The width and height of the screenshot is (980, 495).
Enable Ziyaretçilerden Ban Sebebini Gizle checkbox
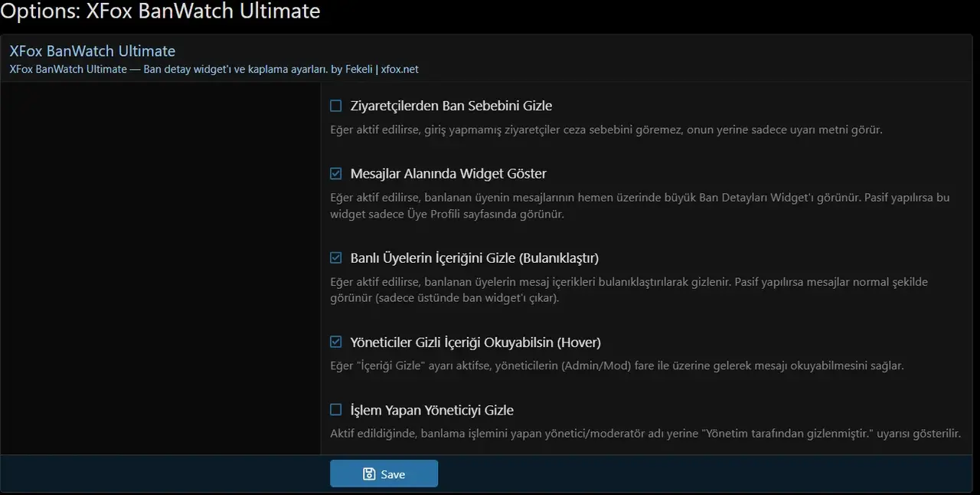336,106
